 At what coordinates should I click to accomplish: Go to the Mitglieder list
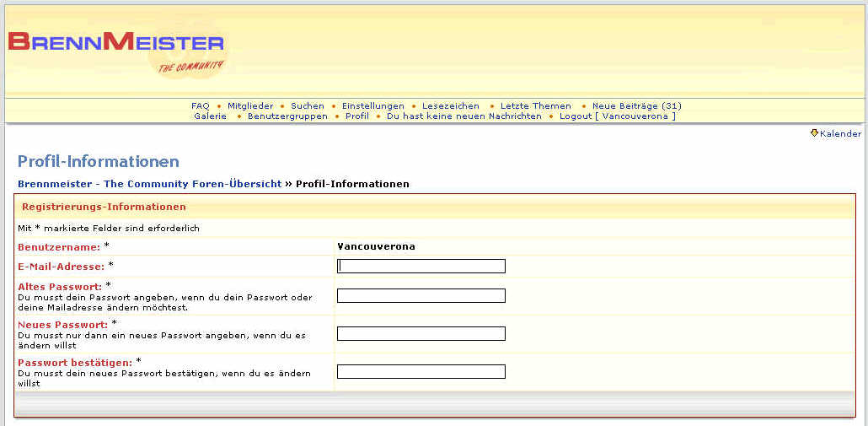coord(250,106)
